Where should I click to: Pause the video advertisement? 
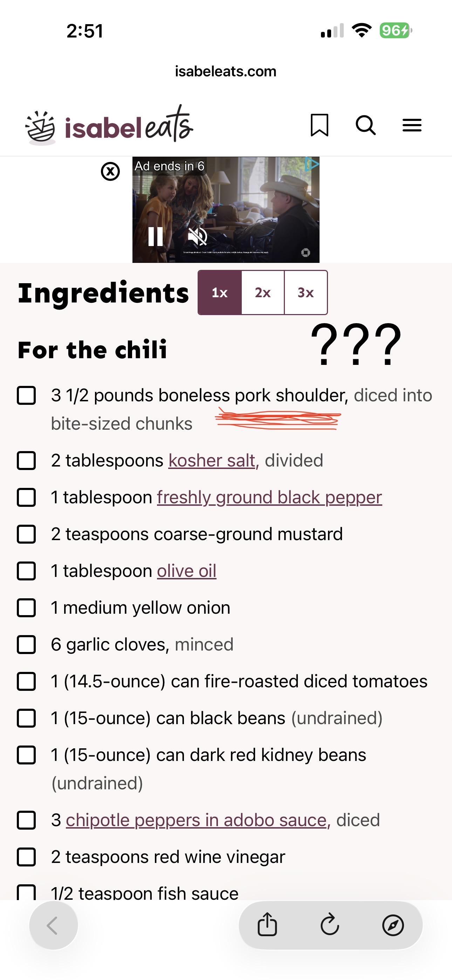pyautogui.click(x=155, y=237)
